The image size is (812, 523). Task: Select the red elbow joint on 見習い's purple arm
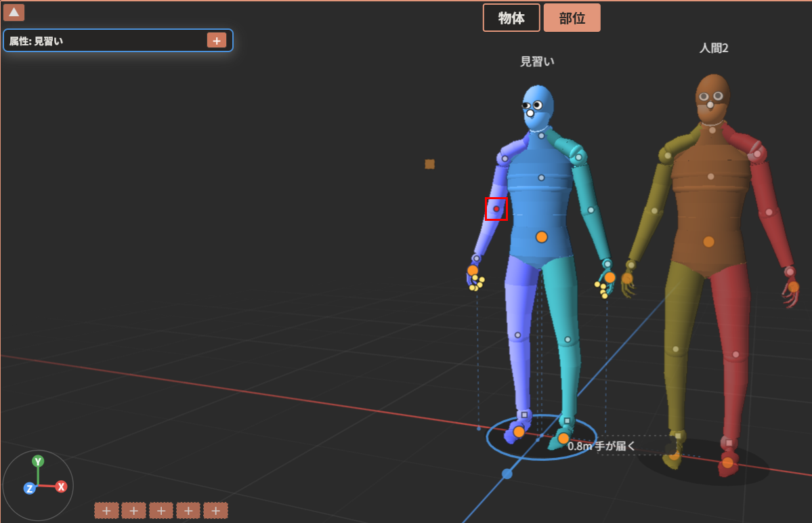[x=496, y=209]
